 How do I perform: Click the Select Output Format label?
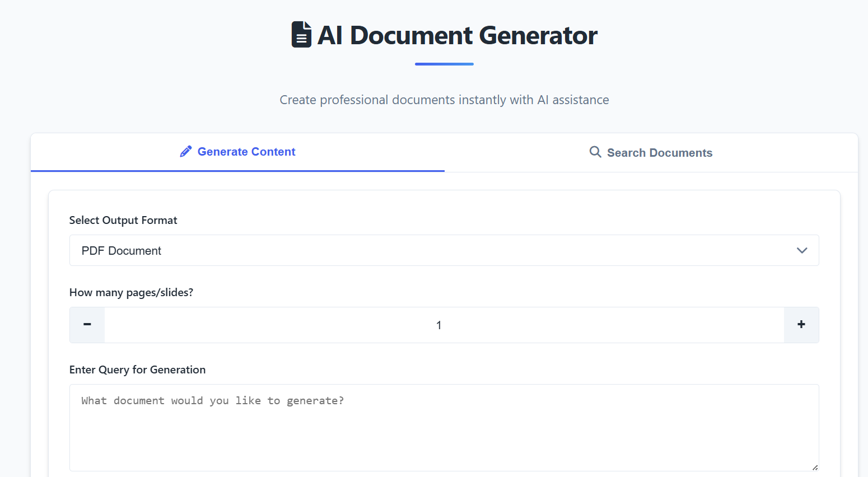123,221
